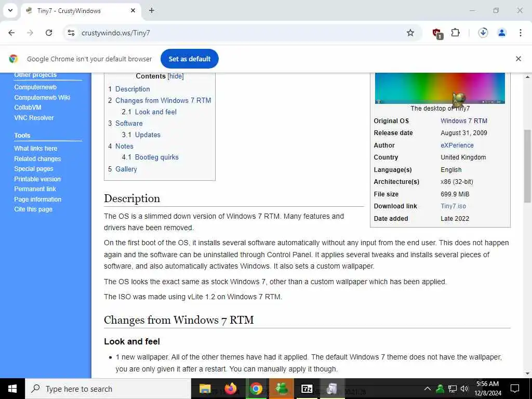Open the Windows 7 RTM infobox link
This screenshot has width=532, height=399.
(464, 121)
